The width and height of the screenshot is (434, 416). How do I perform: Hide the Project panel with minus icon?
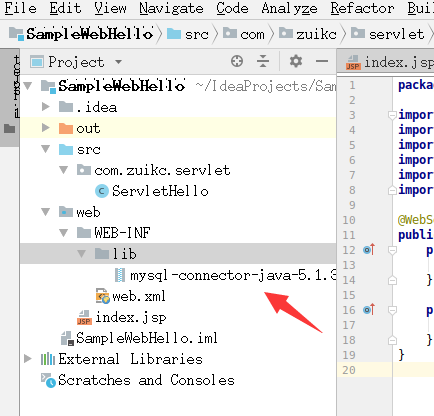(x=322, y=61)
